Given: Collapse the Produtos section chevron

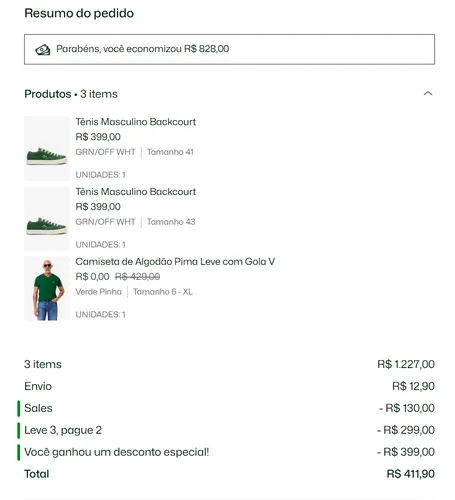Looking at the screenshot, I should pyautogui.click(x=428, y=94).
